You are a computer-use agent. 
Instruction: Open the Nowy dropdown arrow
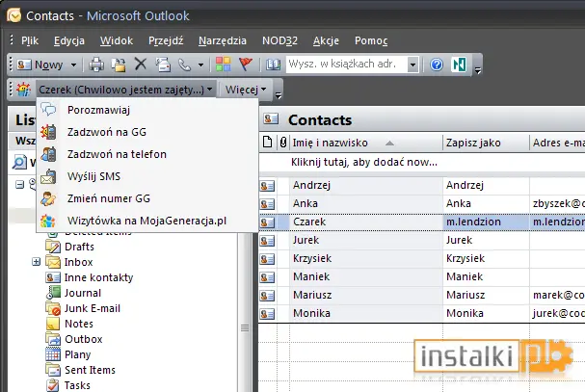(73, 65)
